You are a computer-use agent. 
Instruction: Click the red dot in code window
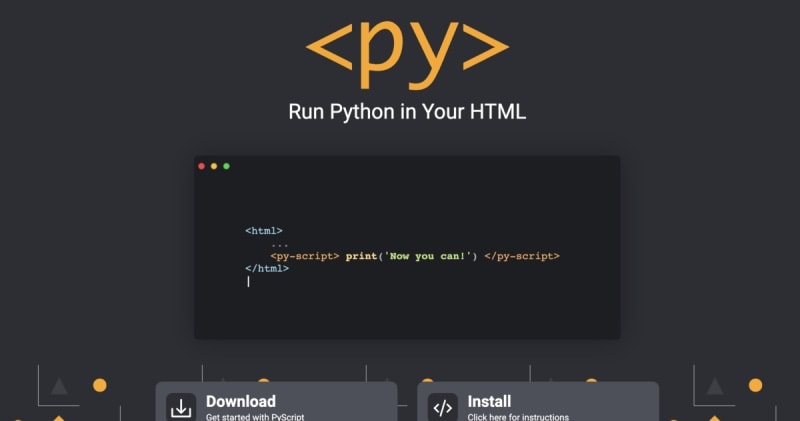point(202,166)
